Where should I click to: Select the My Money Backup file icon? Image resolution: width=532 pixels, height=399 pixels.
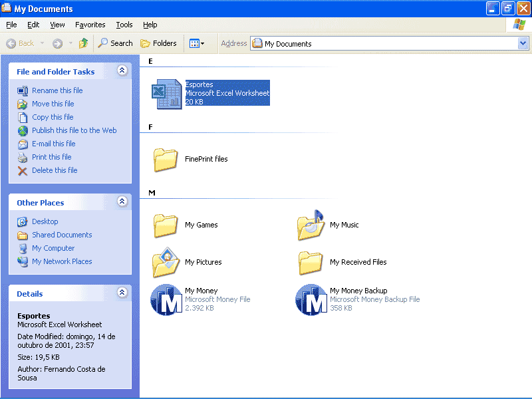point(311,299)
